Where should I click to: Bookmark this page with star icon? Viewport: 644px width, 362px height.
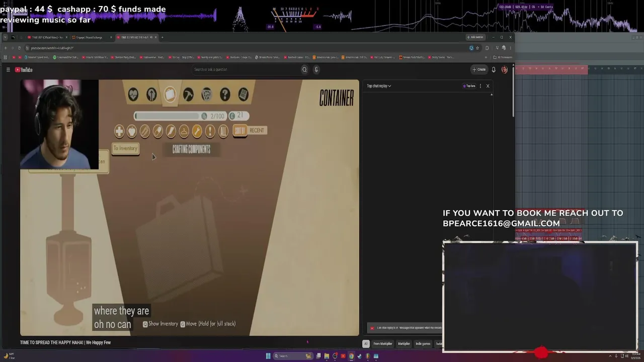pos(477,48)
